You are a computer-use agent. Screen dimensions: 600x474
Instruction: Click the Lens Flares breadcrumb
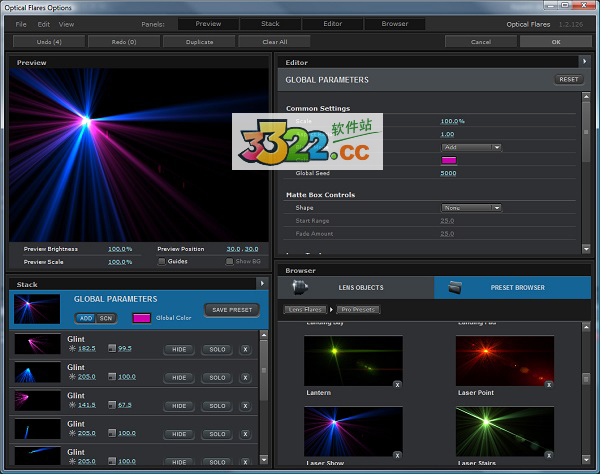point(305,309)
